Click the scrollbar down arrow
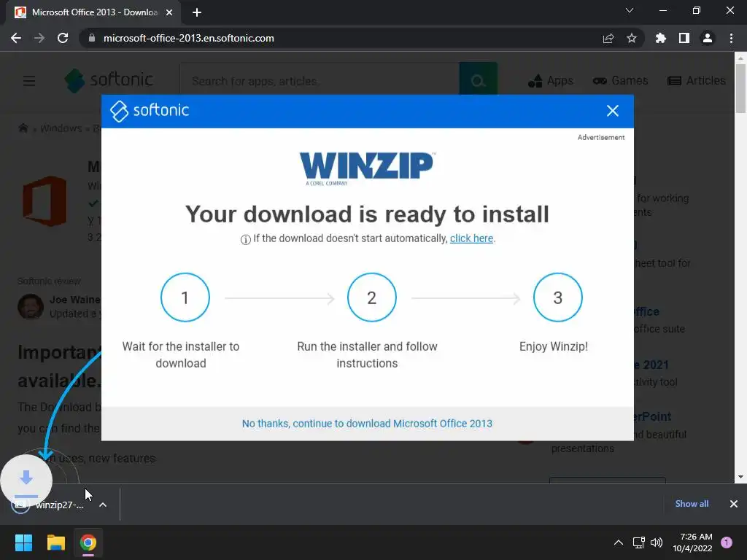Screen dimensions: 747x560 tap(740, 477)
